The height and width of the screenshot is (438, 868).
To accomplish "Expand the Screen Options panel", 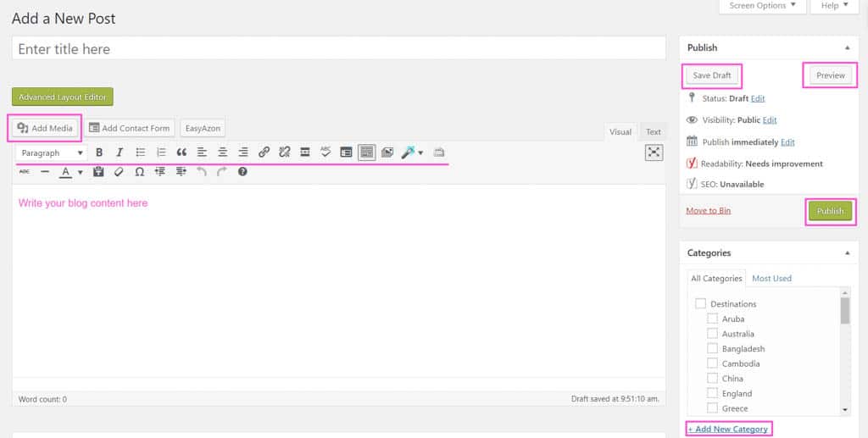I will click(x=762, y=6).
